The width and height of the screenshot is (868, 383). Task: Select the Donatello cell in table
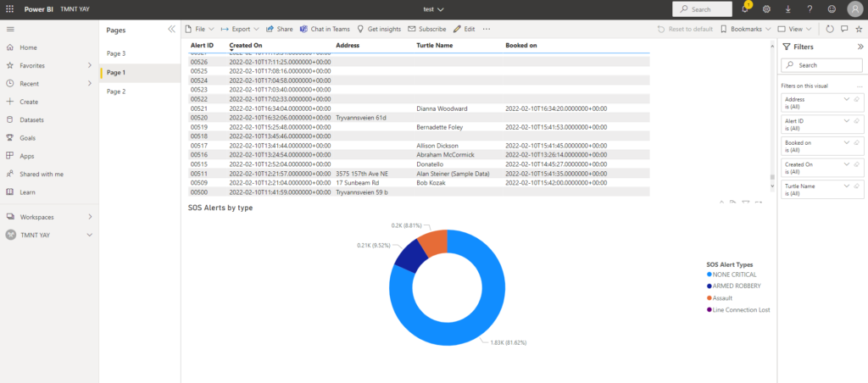431,164
